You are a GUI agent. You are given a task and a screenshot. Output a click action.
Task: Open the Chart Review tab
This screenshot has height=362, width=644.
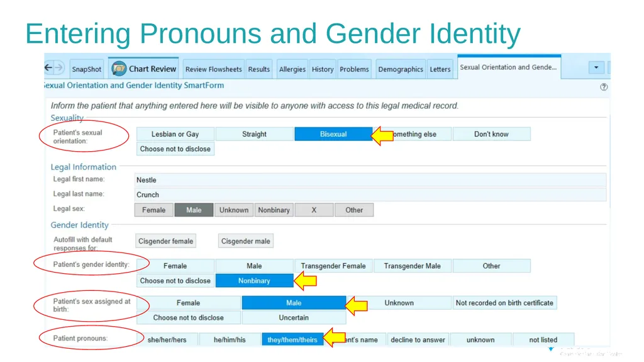tap(144, 68)
